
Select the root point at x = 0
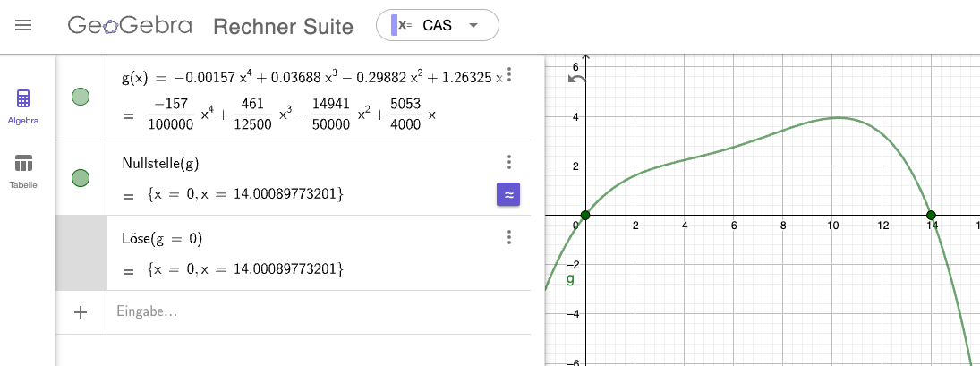[585, 216]
